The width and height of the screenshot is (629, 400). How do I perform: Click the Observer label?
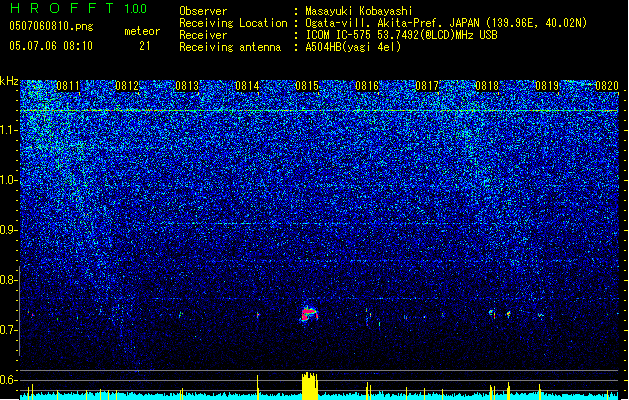click(x=203, y=11)
